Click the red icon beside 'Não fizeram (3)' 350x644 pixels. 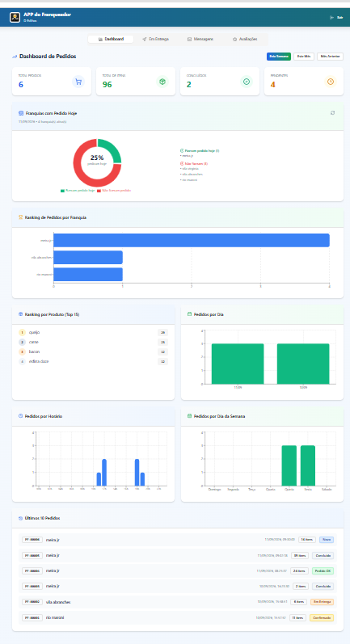(x=182, y=163)
